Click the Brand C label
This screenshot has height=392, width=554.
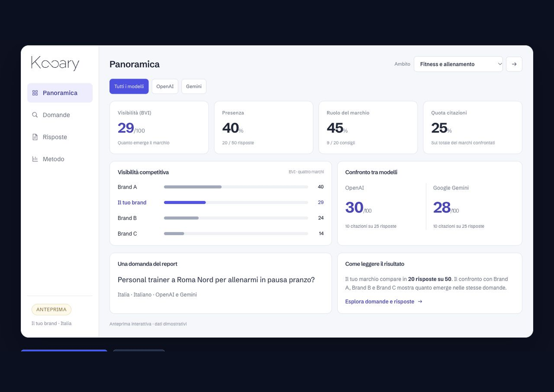pyautogui.click(x=127, y=234)
